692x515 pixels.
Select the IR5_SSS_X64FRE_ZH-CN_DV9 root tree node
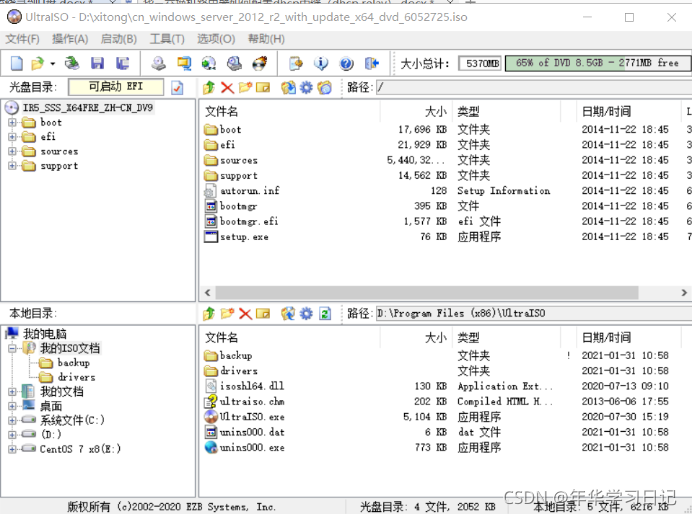click(87, 108)
